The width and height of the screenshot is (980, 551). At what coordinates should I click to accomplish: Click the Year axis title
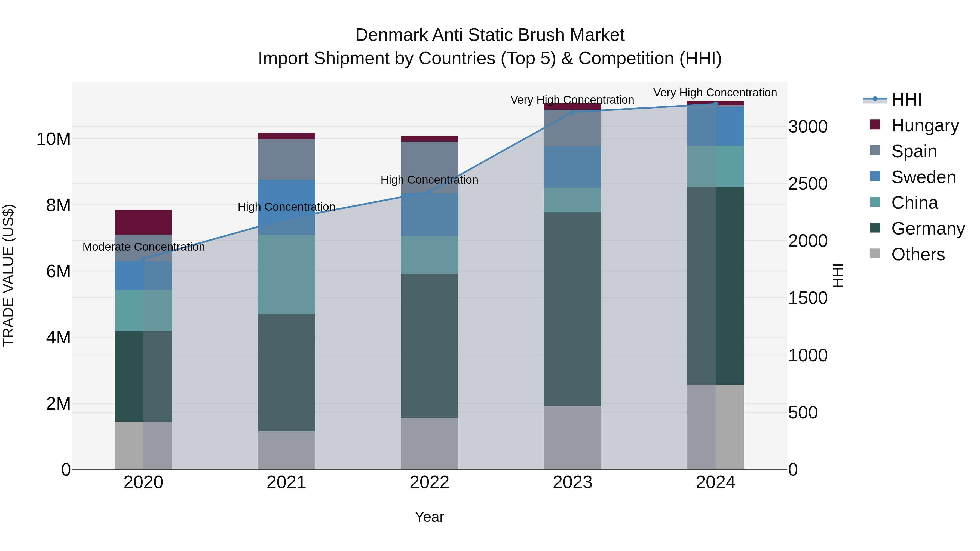click(430, 517)
